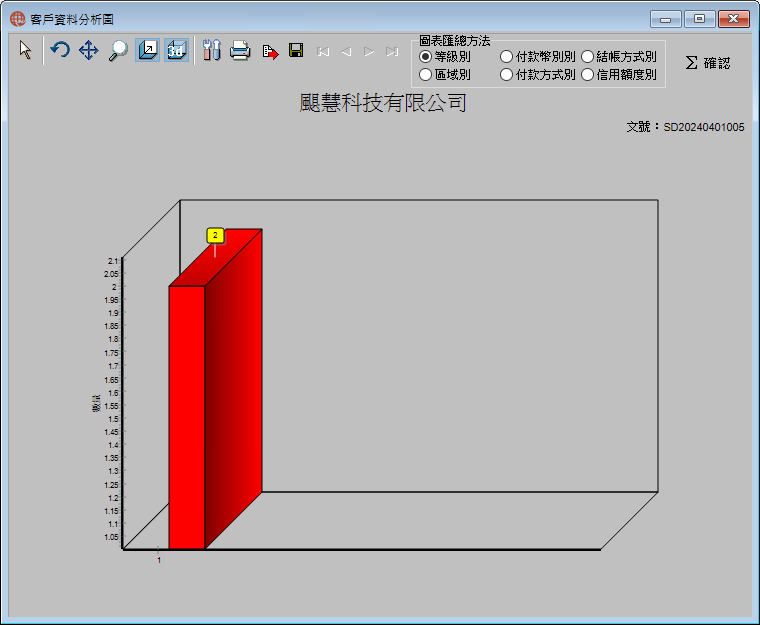Screen dimensions: 760x625
Task: Go to previous page arrow
Action: 346,51
